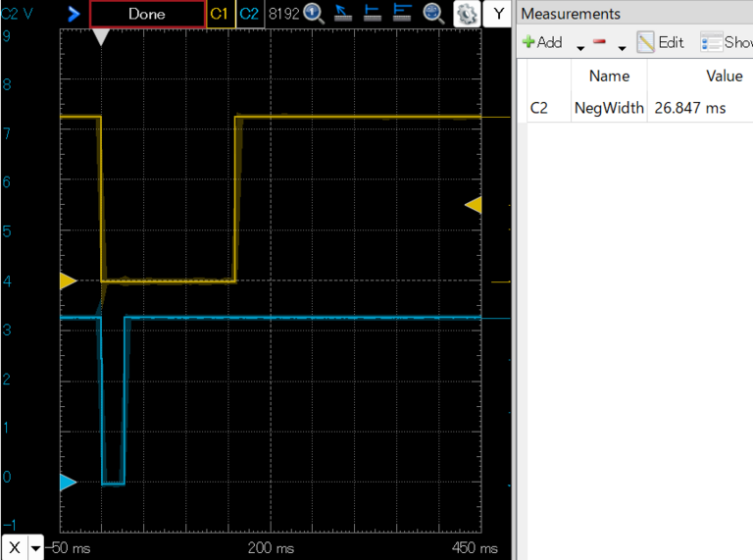Click the second magnifier icon beside the gear
The width and height of the screenshot is (753, 560).
pos(433,14)
